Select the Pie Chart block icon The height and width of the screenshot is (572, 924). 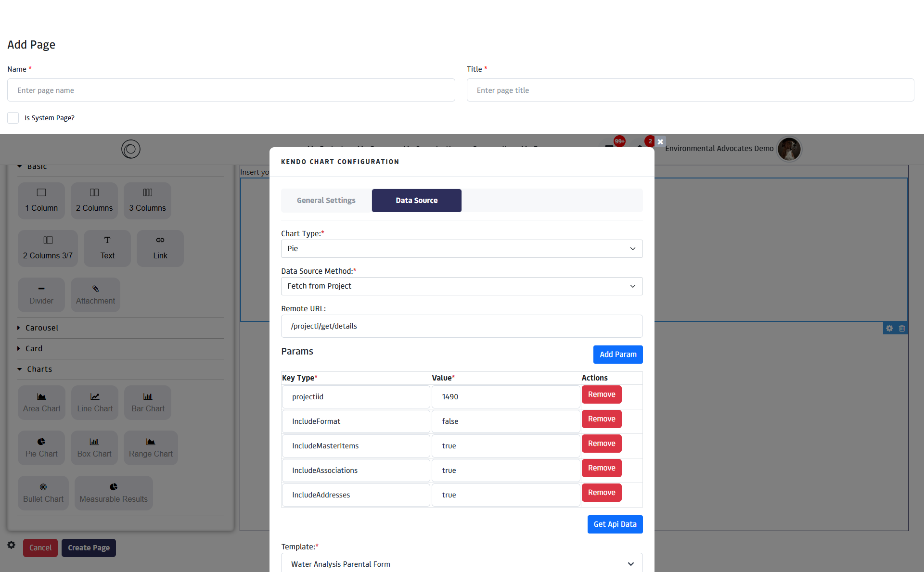tap(41, 442)
